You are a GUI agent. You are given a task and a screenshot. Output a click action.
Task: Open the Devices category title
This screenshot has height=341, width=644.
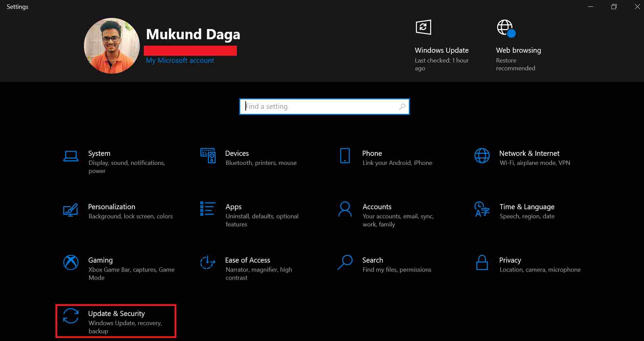coord(237,153)
